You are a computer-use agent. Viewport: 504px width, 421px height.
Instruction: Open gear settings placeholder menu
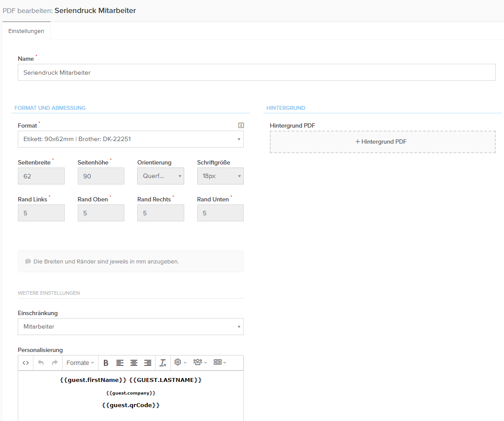pos(180,362)
